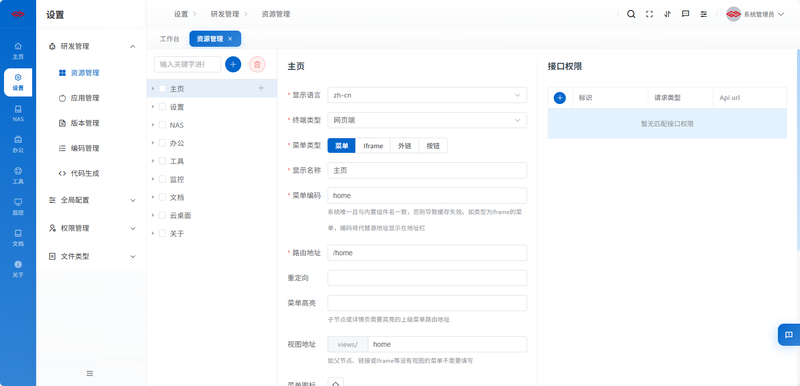Check the 监控 tree checkbox
The width and height of the screenshot is (800, 386).
[x=162, y=179]
